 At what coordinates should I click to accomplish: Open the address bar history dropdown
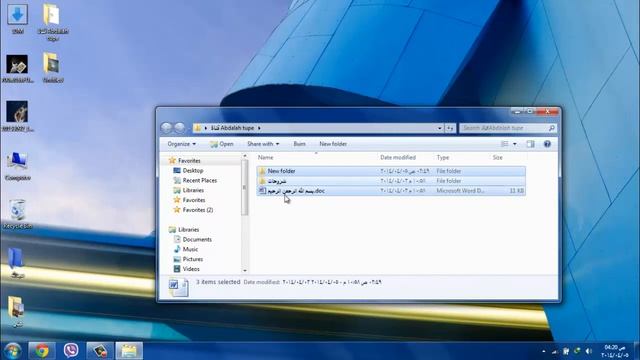[440, 128]
